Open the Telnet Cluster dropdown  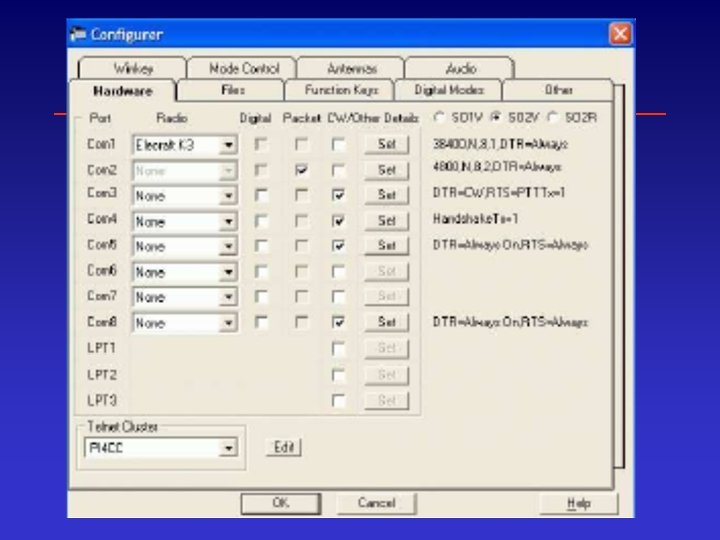pyautogui.click(x=161, y=448)
